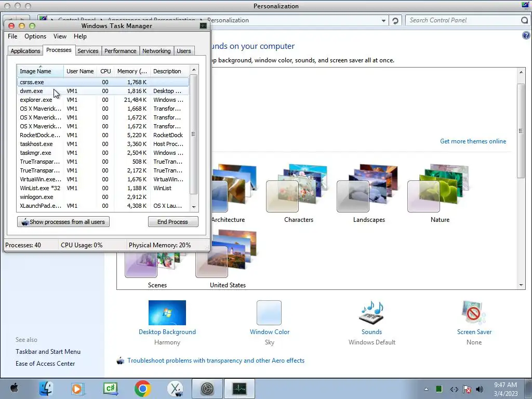Open the X utility taskbar icon
This screenshot has height=399, width=532.
pyautogui.click(x=175, y=389)
